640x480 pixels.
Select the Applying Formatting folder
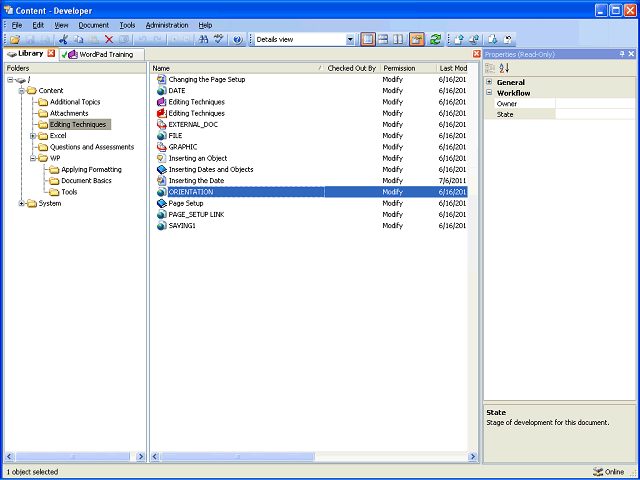point(91,169)
